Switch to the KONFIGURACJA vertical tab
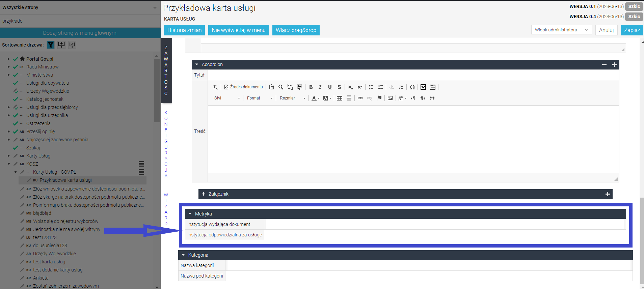Screen dimensions: 644x289 tap(166, 144)
